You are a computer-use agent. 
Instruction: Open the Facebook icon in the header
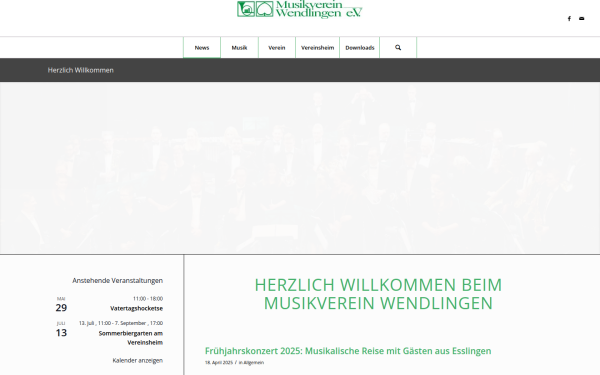pos(569,18)
